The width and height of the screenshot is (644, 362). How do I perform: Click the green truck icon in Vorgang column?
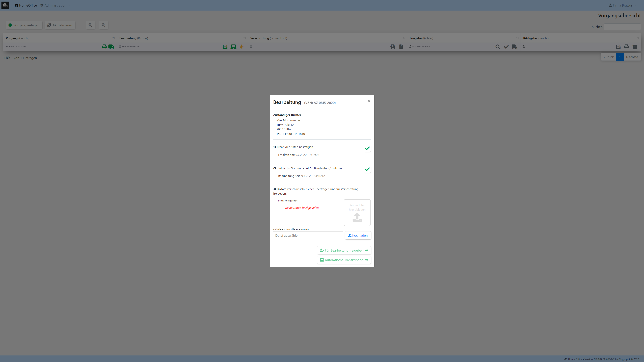[x=111, y=47]
